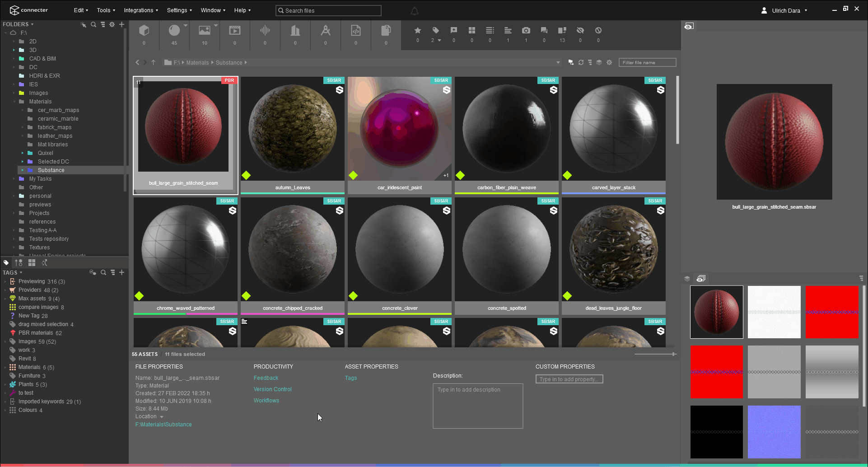
Task: Toggle the tagged assets filter
Action: tap(435, 30)
